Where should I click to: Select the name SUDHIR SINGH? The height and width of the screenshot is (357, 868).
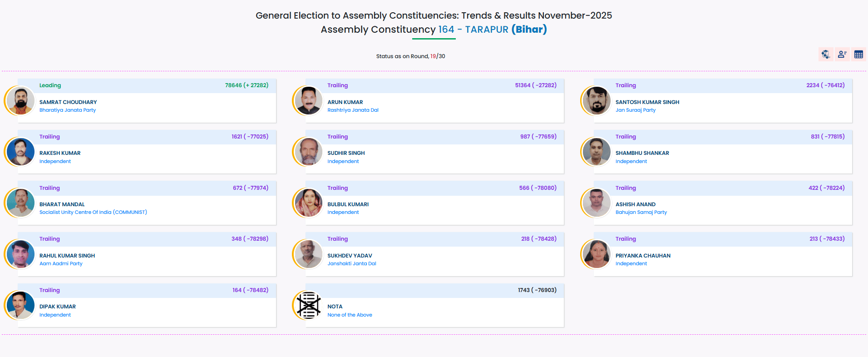(x=346, y=153)
